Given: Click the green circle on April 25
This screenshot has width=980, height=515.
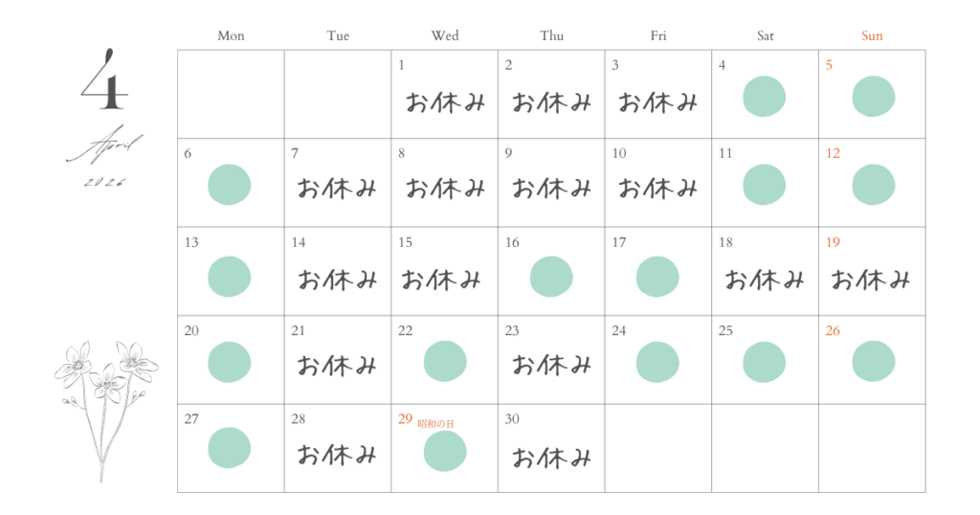Looking at the screenshot, I should (764, 361).
